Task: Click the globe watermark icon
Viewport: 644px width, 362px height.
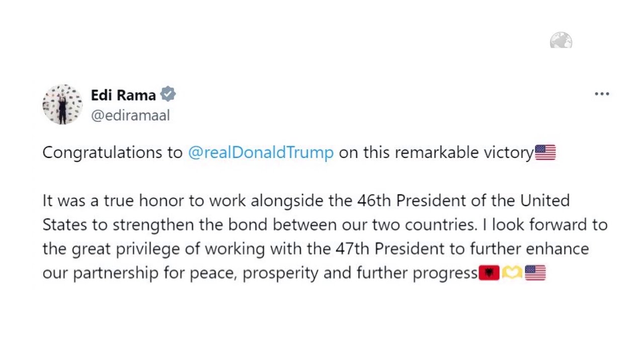Action: pos(561,40)
